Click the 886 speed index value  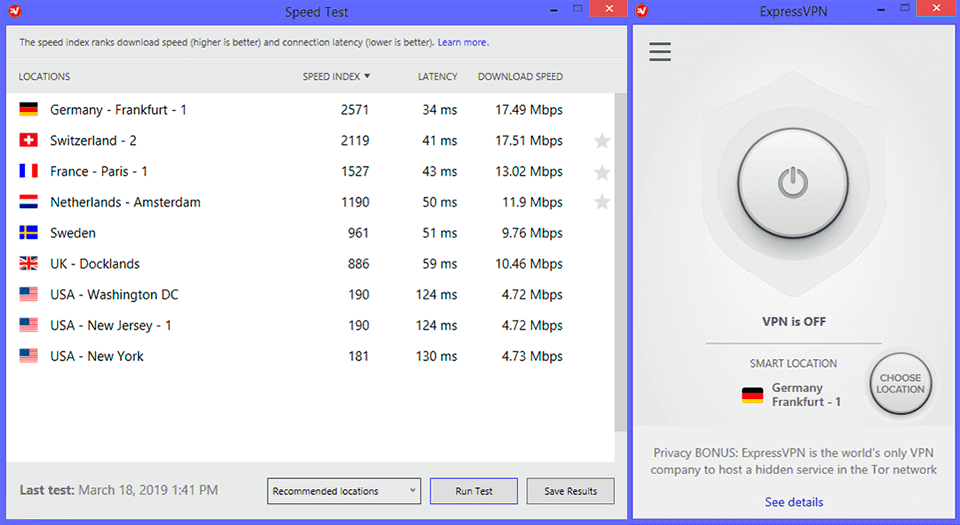[x=358, y=263]
